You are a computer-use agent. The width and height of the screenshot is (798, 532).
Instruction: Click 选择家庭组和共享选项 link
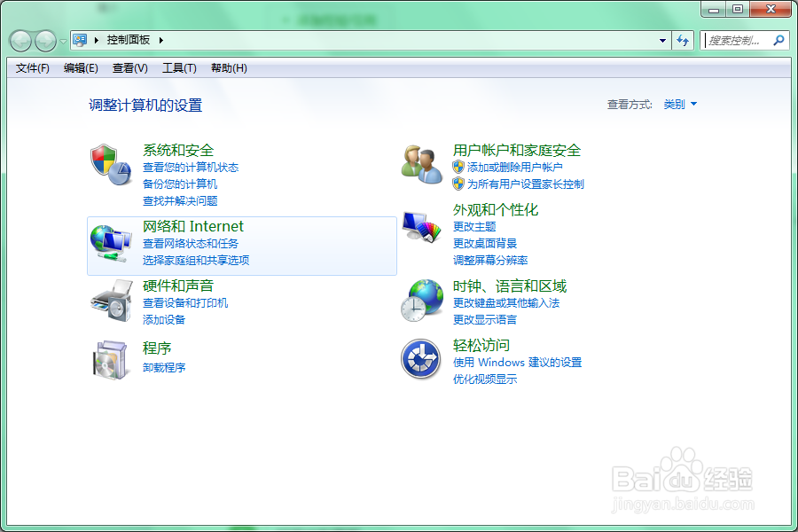coord(196,261)
